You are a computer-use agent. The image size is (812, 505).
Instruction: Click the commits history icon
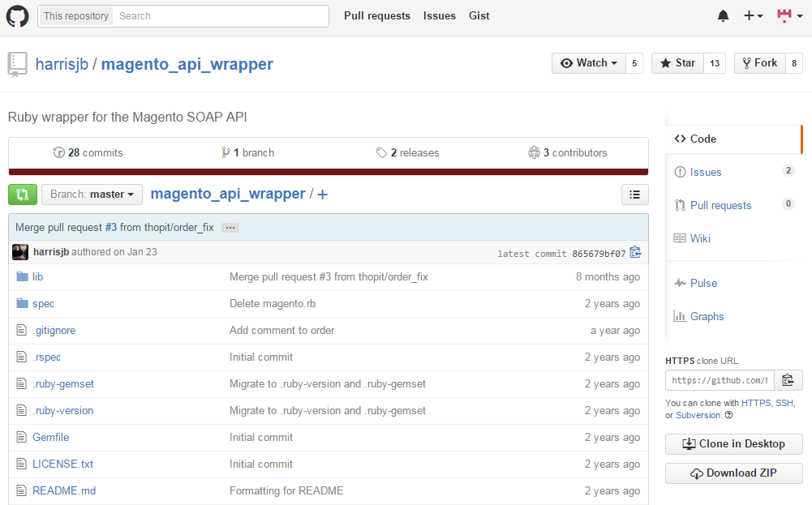(58, 152)
